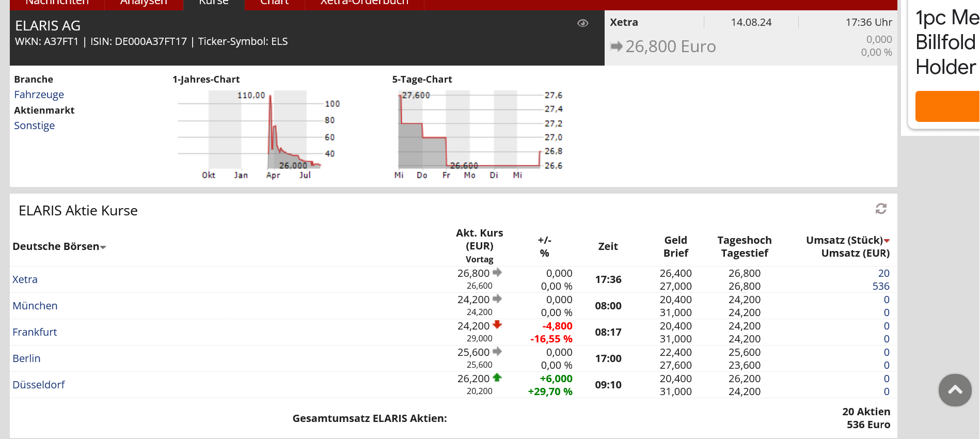This screenshot has height=439, width=980.
Task: Click the gray arrow in the München row
Action: pos(497,299)
